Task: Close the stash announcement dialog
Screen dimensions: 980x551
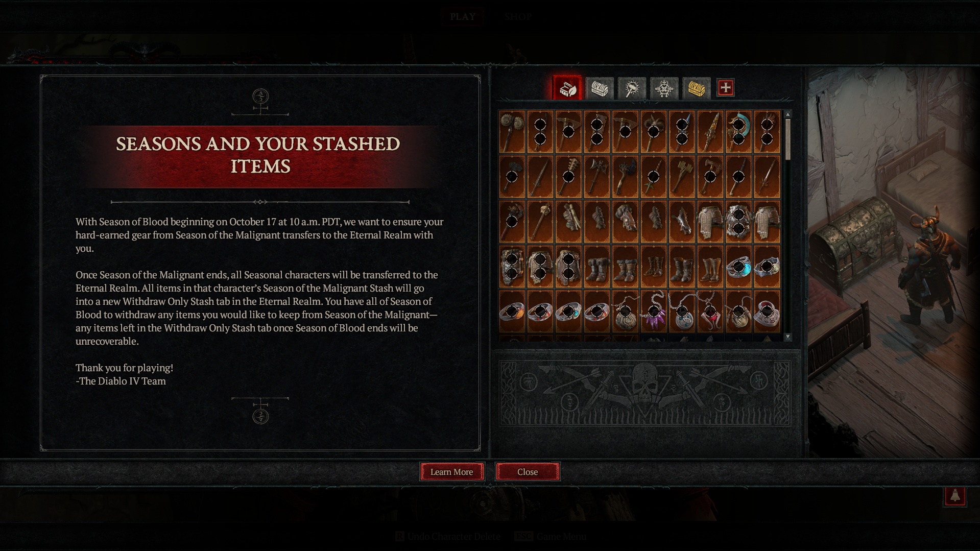Action: (x=528, y=472)
